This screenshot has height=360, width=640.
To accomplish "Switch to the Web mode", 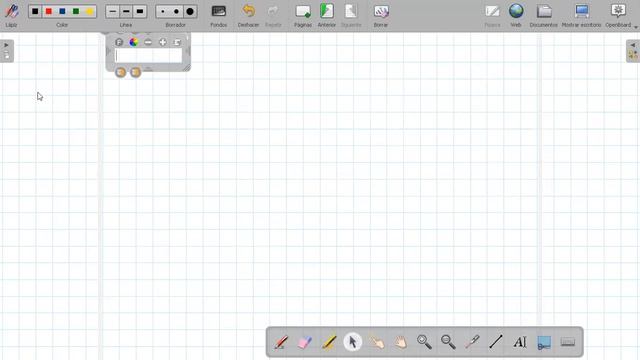I will [x=516, y=15].
